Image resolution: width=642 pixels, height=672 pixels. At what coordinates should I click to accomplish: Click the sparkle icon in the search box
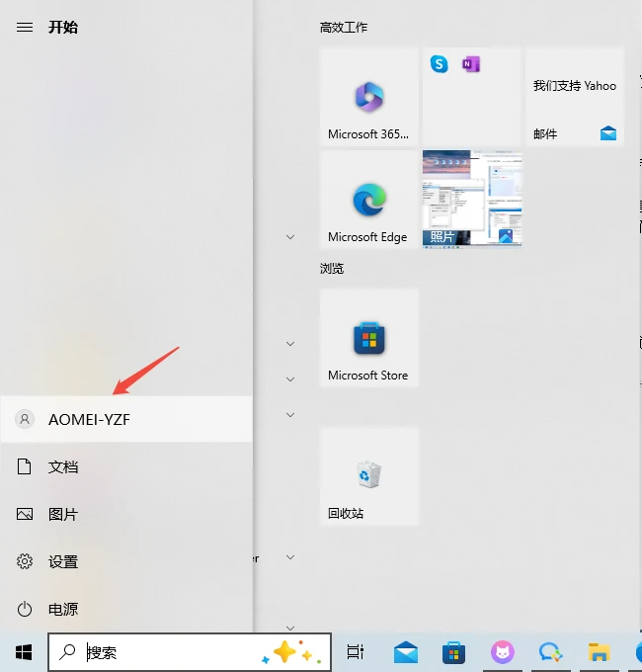pyautogui.click(x=292, y=652)
